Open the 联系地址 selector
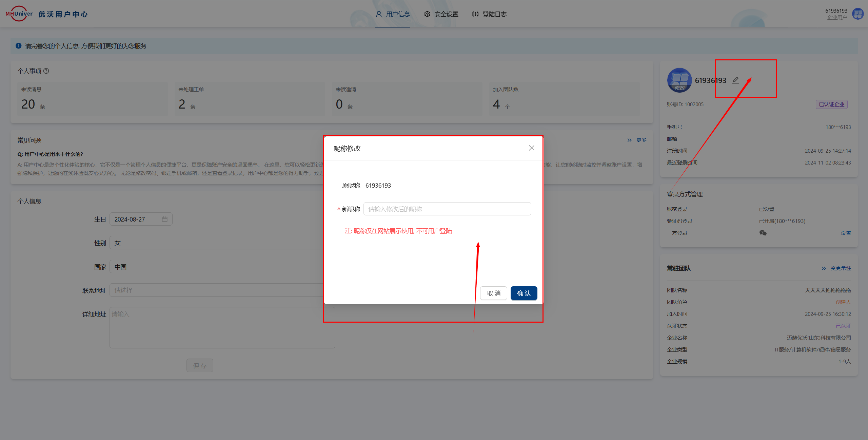The width and height of the screenshot is (868, 440). point(217,290)
